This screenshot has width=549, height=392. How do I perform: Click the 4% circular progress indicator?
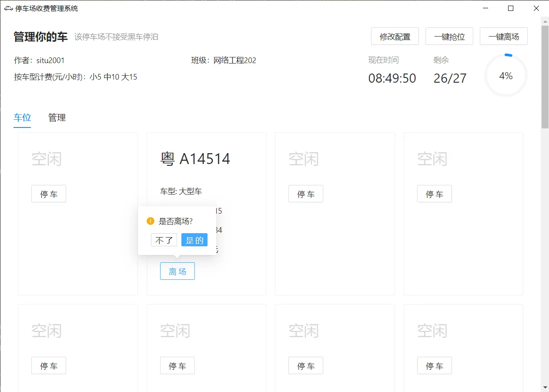click(505, 76)
